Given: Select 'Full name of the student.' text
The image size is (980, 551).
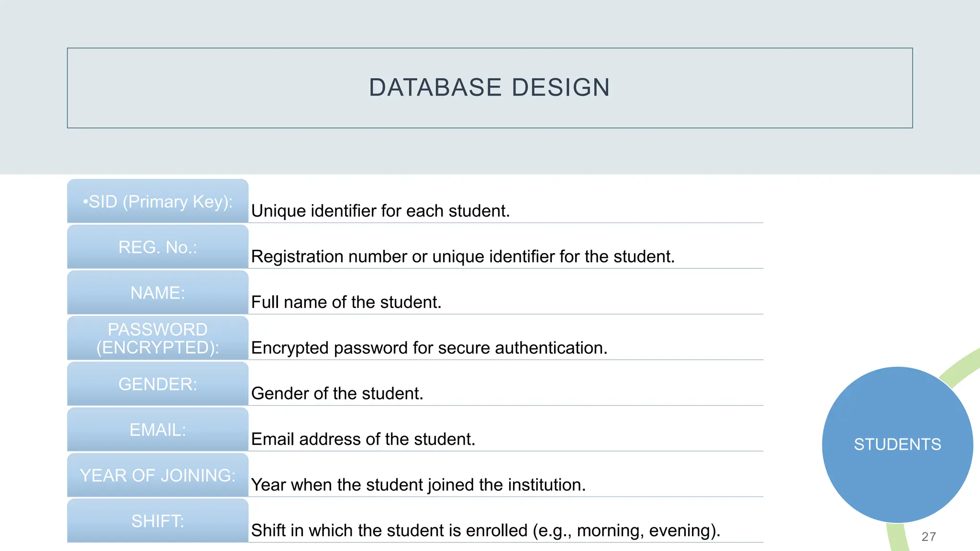Looking at the screenshot, I should [346, 302].
